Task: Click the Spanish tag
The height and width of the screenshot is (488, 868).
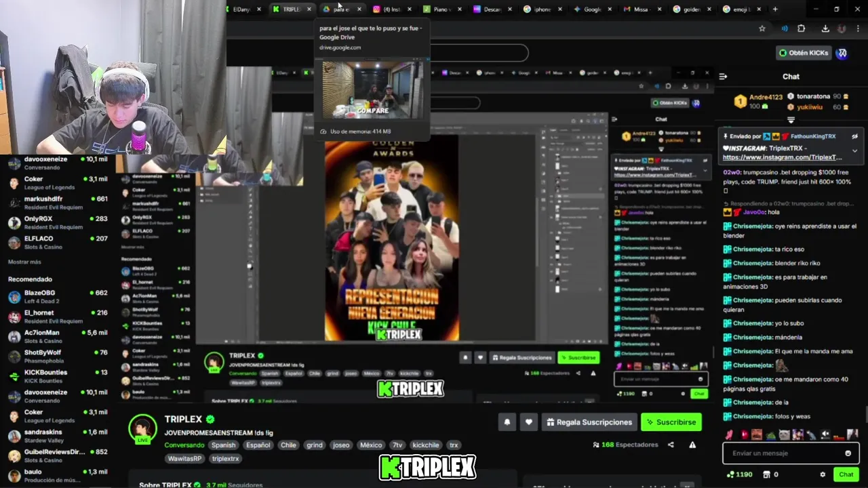Action: pyautogui.click(x=223, y=445)
